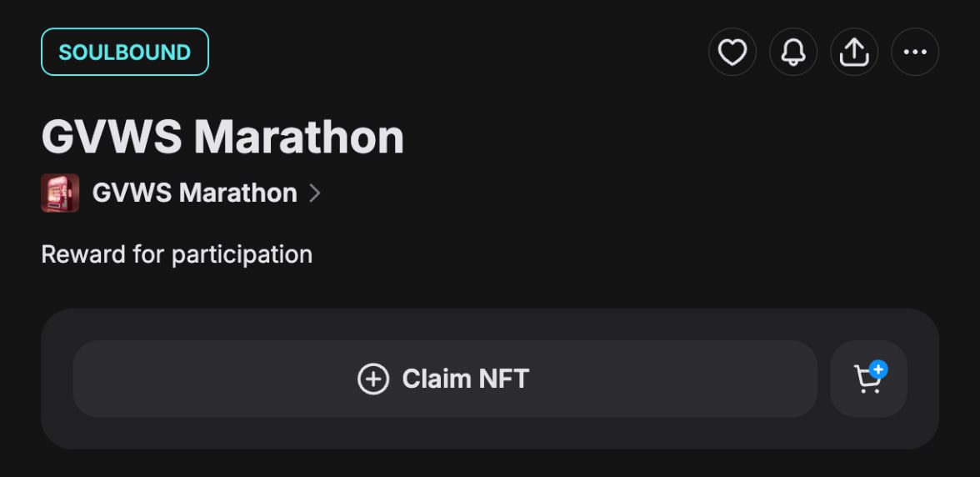980x477 pixels.
Task: Open sharing options from the arrow-tray button
Action: (853, 52)
